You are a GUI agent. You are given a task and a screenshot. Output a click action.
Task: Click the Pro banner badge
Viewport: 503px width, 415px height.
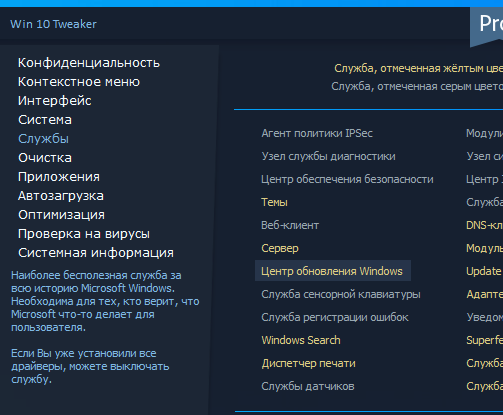pyautogui.click(x=487, y=27)
